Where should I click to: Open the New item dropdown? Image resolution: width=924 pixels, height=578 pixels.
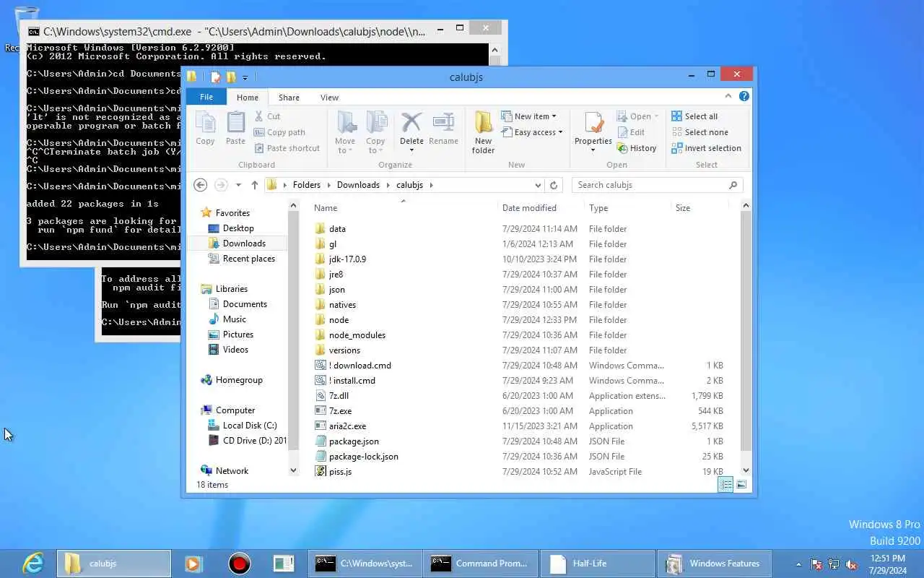(529, 116)
